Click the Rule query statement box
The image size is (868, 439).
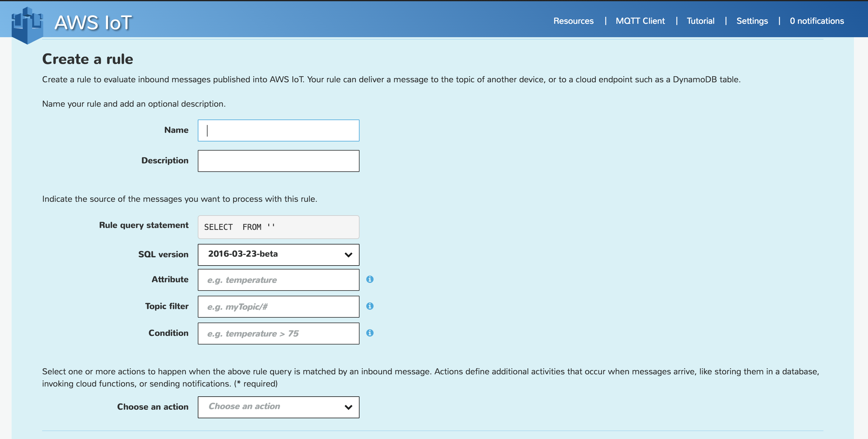[x=278, y=227]
